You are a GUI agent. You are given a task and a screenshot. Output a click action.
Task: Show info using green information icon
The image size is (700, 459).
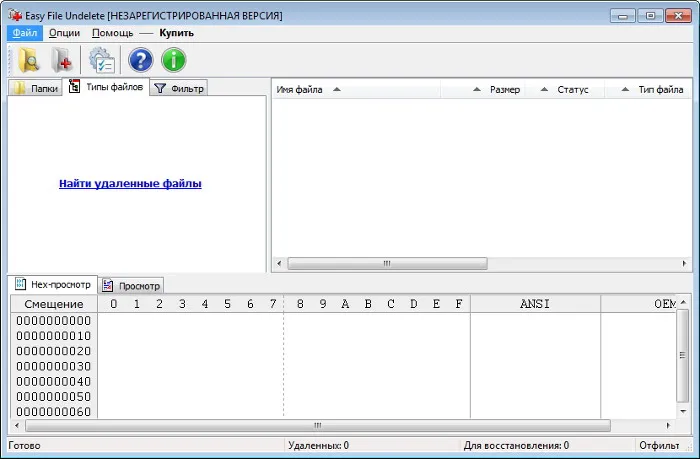[x=174, y=60]
